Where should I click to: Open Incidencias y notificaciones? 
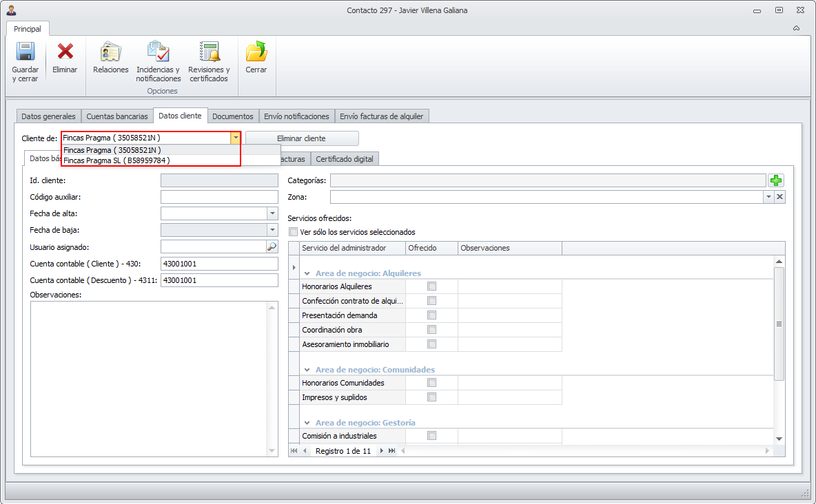coord(158,52)
